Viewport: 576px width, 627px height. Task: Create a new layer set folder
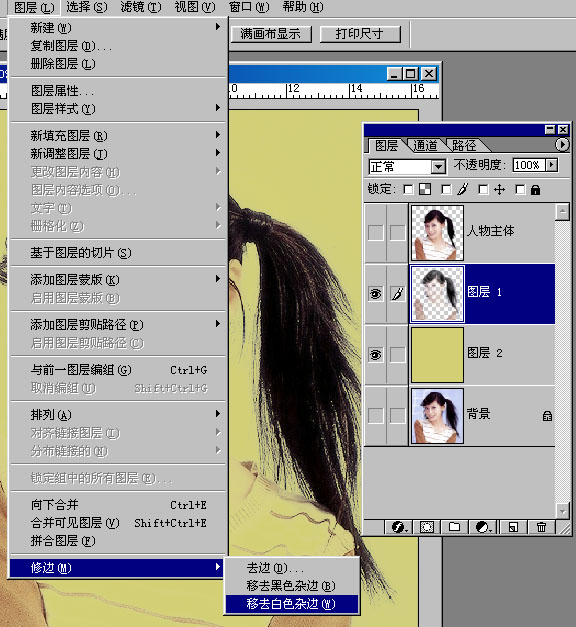[454, 527]
